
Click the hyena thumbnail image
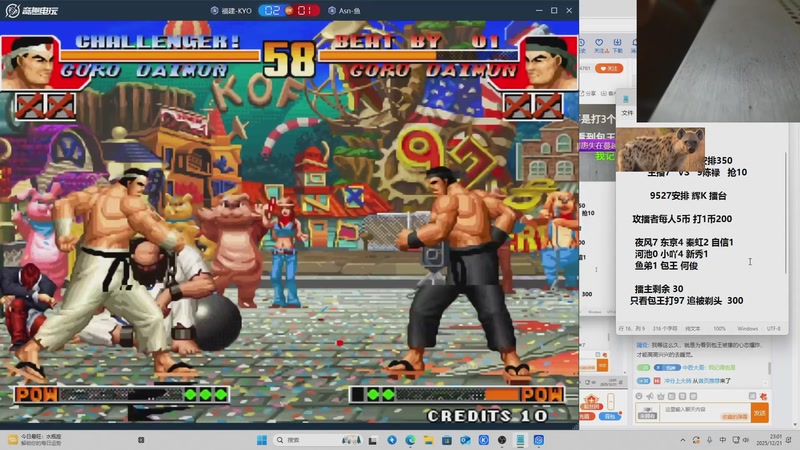[x=661, y=149]
